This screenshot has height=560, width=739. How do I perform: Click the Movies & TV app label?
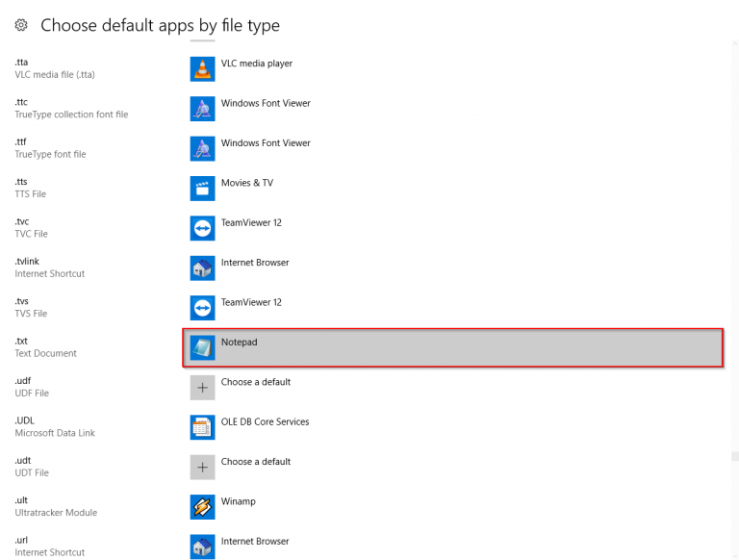[x=246, y=183]
